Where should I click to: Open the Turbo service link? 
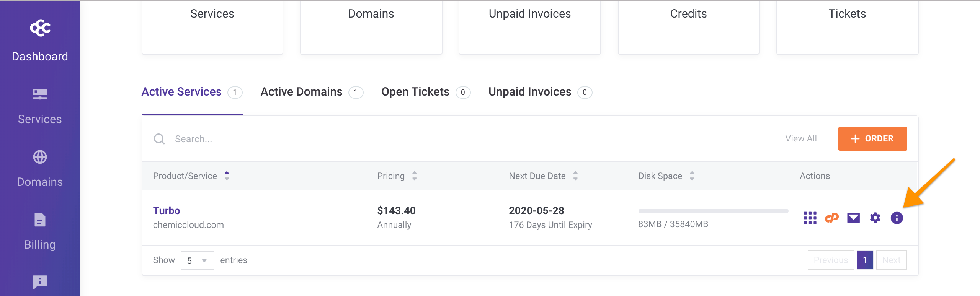coord(167,211)
